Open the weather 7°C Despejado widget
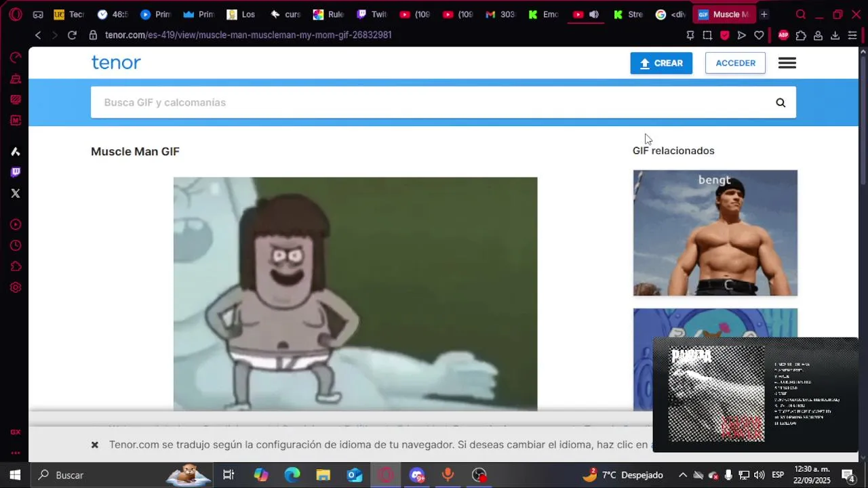The height and width of the screenshot is (488, 868). tap(623, 475)
